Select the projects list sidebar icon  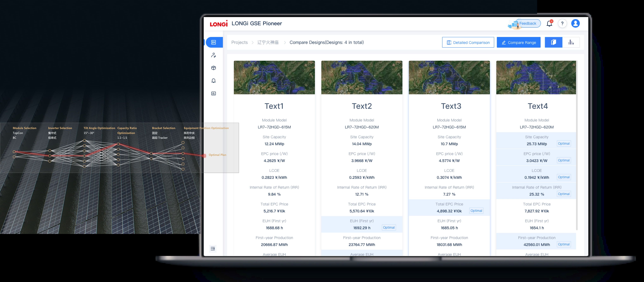coord(214,43)
